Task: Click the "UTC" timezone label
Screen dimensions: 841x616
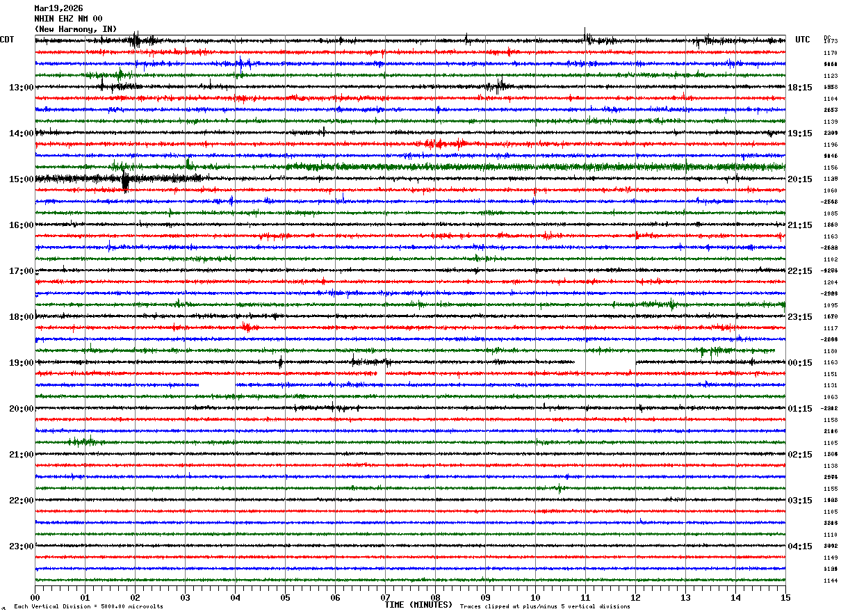Action: [803, 40]
